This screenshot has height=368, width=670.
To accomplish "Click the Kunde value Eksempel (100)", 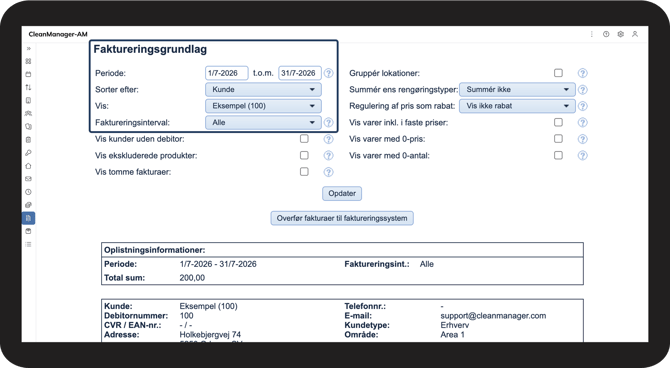I will coord(209,306).
